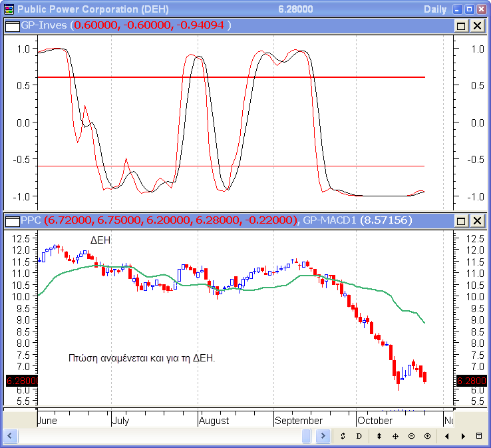Go to previous chart with left arrow
The image size is (491, 448).
tap(446, 436)
